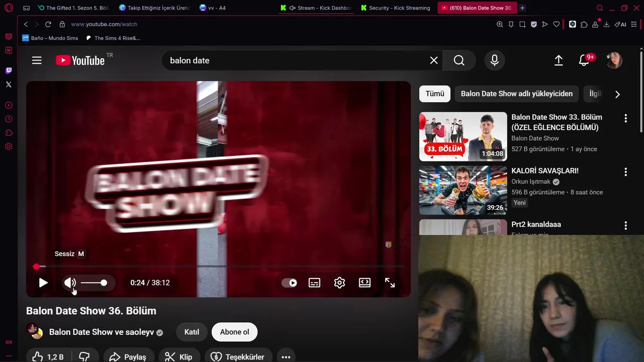Open options for Prt2 kanaldaaa video
Viewport: 644px width, 362px height.
click(625, 226)
